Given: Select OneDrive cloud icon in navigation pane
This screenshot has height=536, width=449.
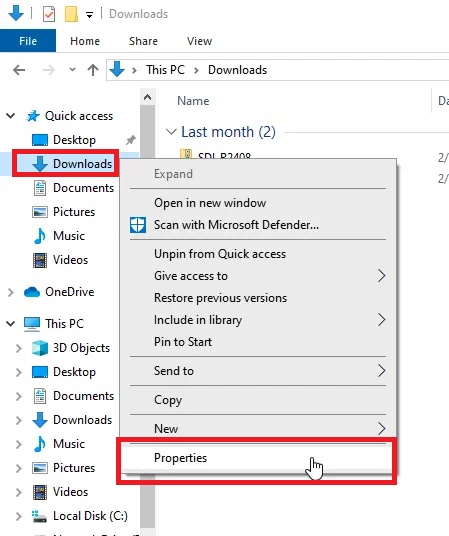Looking at the screenshot, I should point(32,292).
